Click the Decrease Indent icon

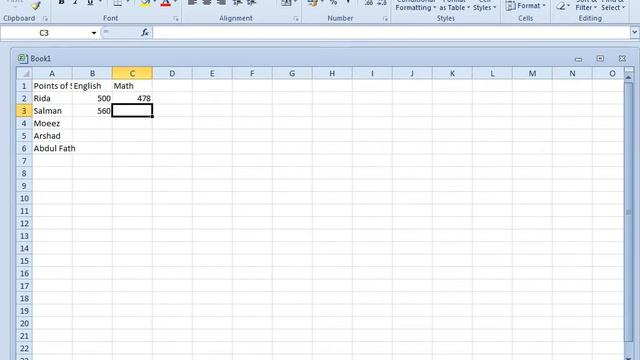237,3
